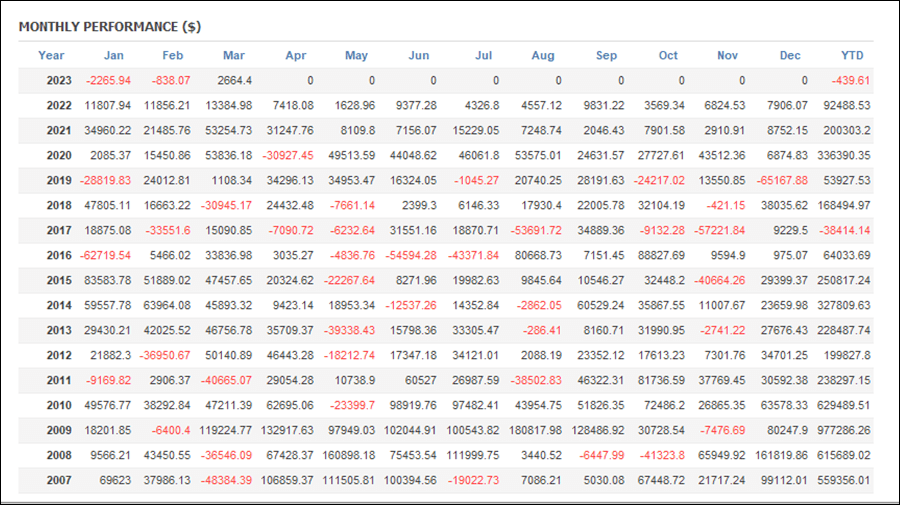Viewport: 900px width, 505px height.
Task: Select the 2020 year row label
Action: (x=59, y=156)
